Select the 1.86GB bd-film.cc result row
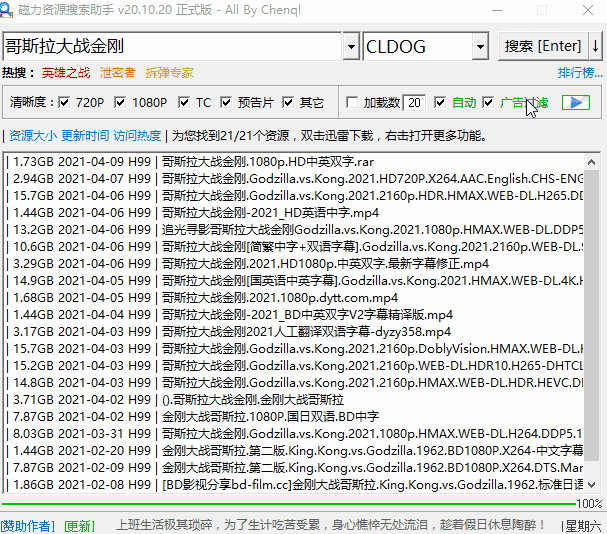Screen dimensions: 607x534 click(x=295, y=485)
